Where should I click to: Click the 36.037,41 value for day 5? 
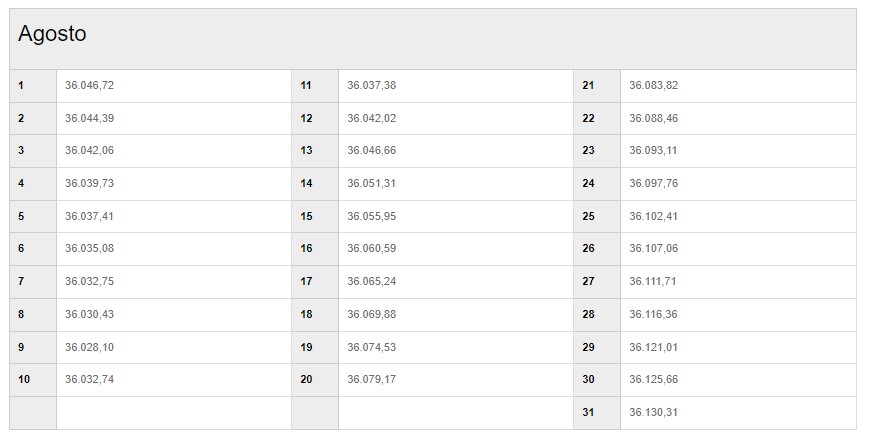tap(89, 216)
